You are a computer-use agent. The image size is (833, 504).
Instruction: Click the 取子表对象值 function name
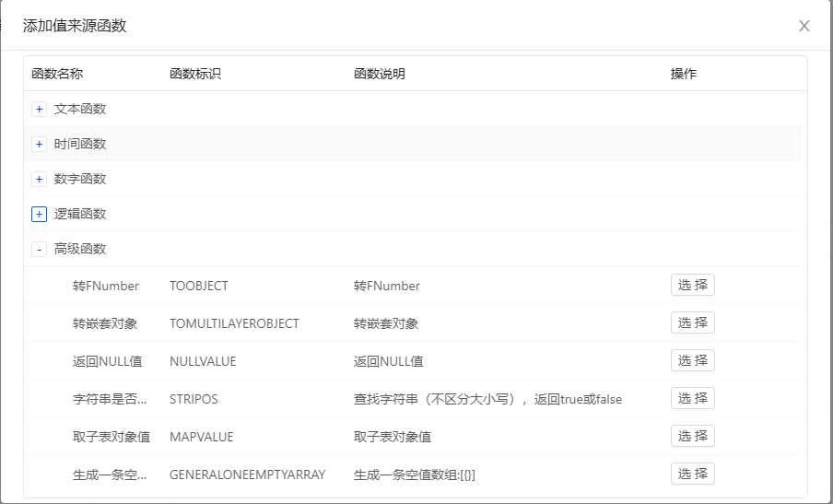[x=111, y=437]
